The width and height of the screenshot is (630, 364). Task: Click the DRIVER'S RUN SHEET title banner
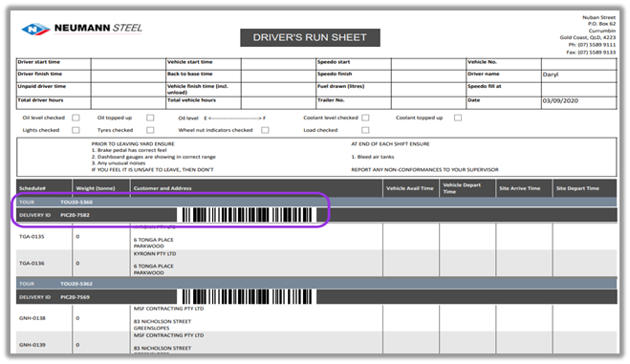(310, 37)
